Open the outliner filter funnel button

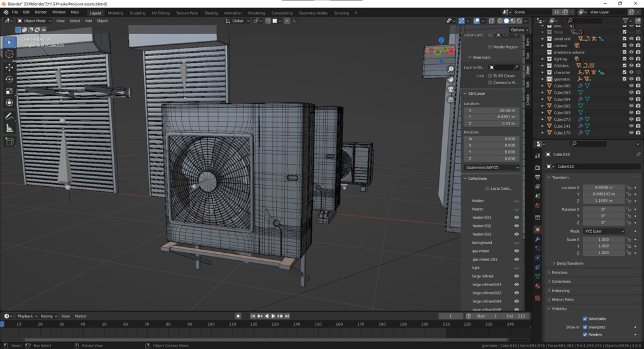(x=626, y=21)
